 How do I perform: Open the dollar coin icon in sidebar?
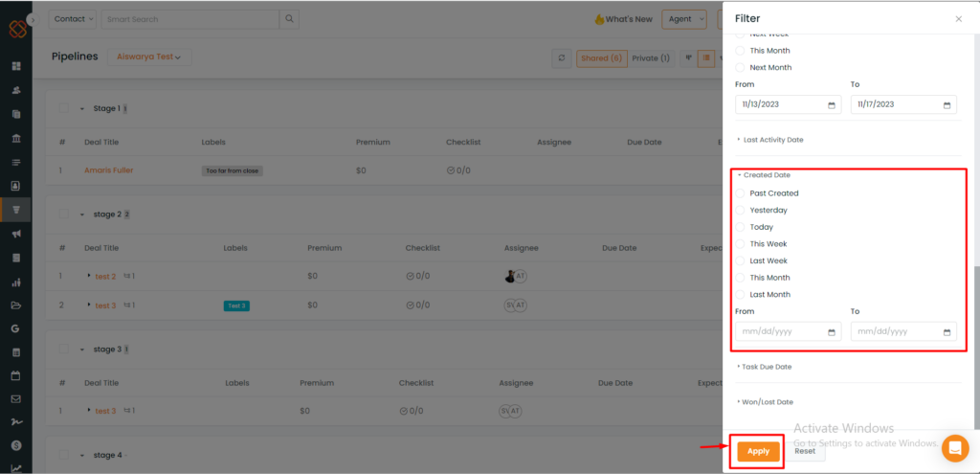tap(16, 445)
